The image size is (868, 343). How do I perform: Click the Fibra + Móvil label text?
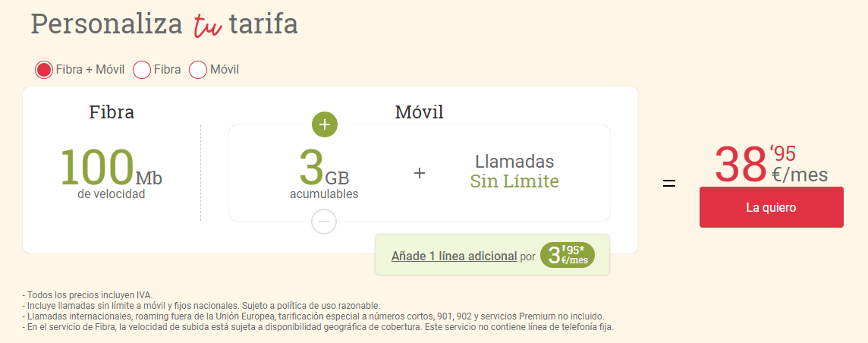pos(90,70)
